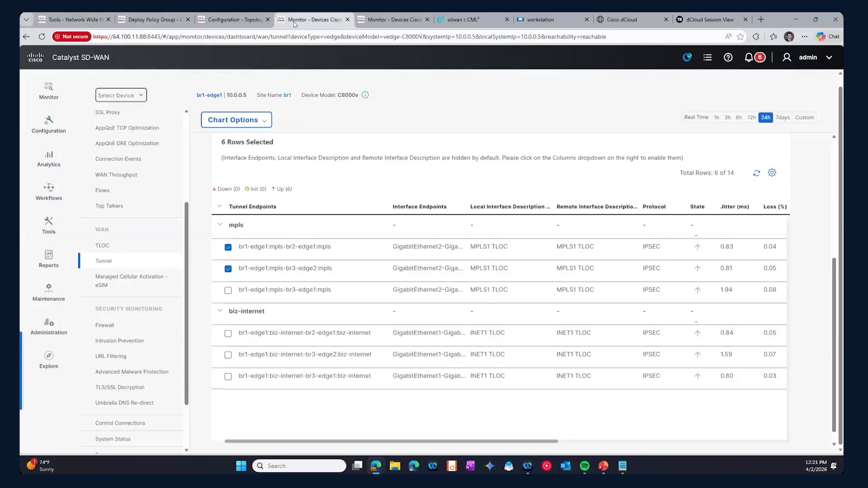Image resolution: width=868 pixels, height=488 pixels.
Task: Open the br1-edge1 device link
Action: (209, 95)
